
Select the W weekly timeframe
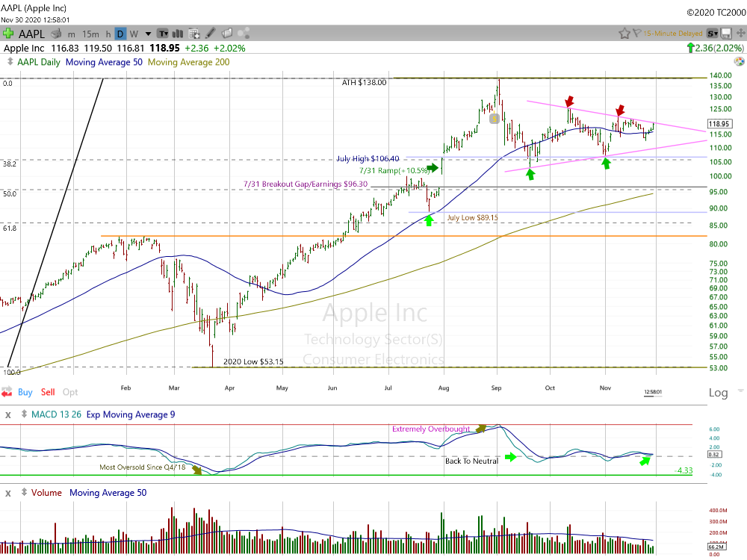pyautogui.click(x=134, y=34)
